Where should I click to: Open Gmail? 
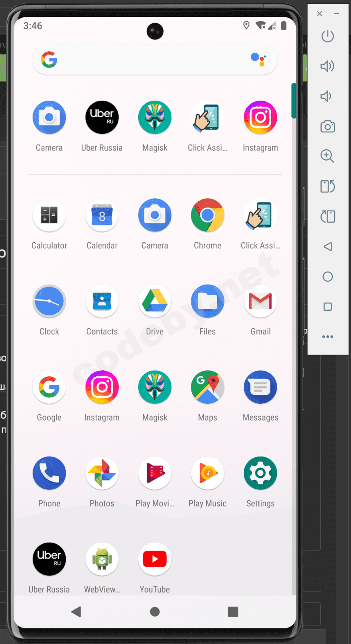pyautogui.click(x=260, y=301)
